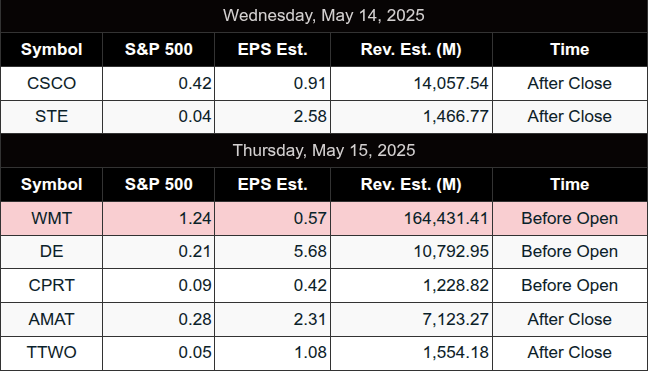
Task: Click the Wednesday, May 14, 2025 date header
Action: (324, 16)
